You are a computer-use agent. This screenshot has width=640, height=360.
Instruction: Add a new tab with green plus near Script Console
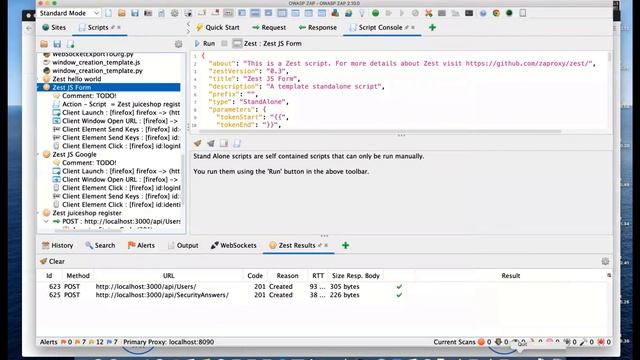432,27
